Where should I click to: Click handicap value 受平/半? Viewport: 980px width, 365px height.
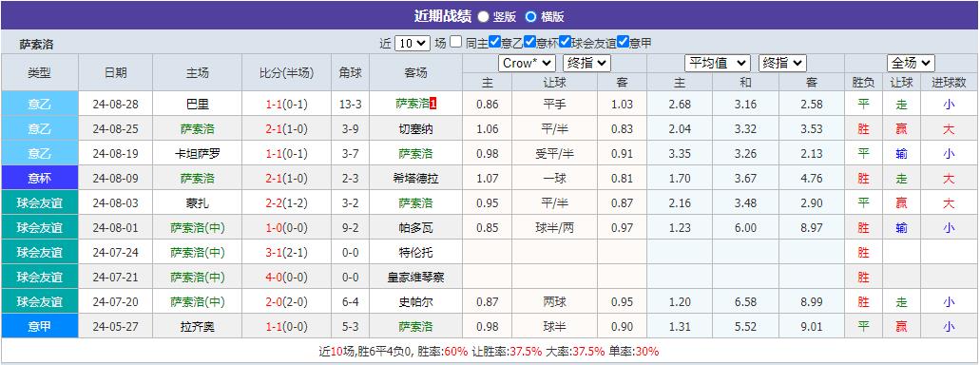[x=554, y=154]
